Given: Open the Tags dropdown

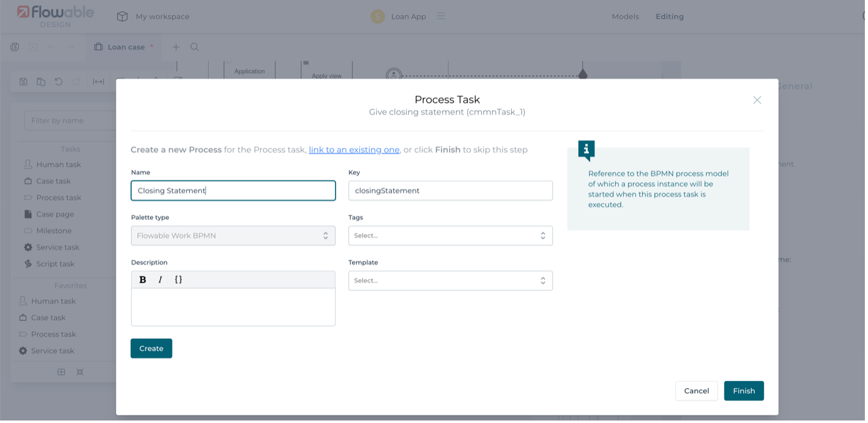Looking at the screenshot, I should 450,236.
